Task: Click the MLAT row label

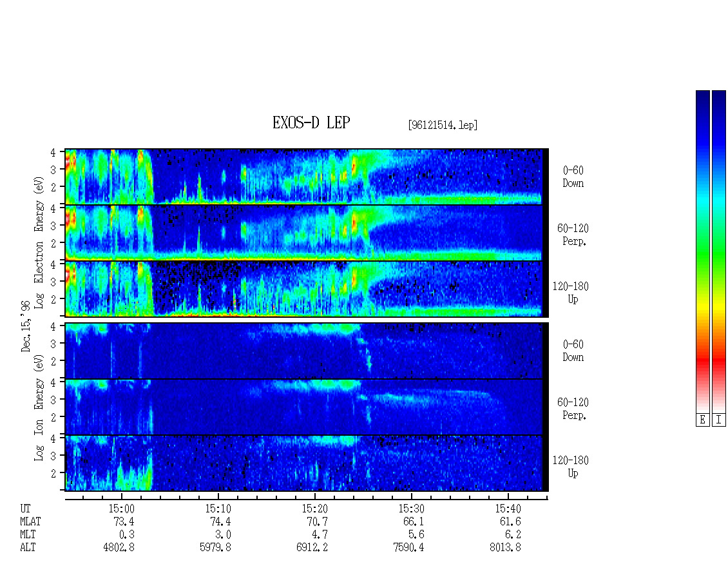Action: tap(30, 521)
